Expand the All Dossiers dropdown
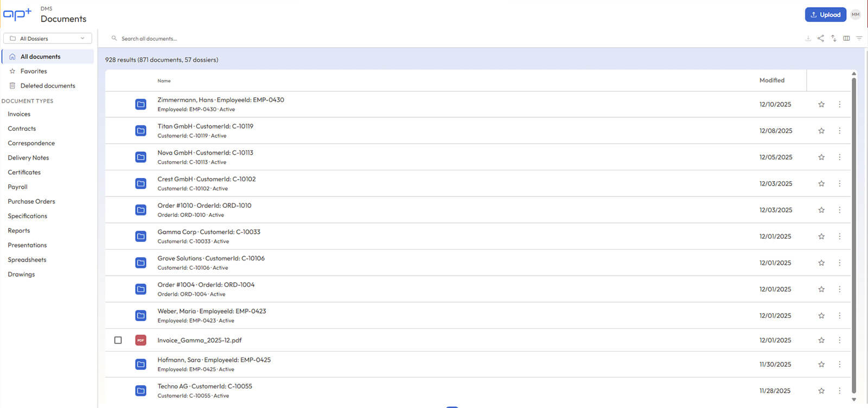This screenshot has height=408, width=868. [x=48, y=39]
